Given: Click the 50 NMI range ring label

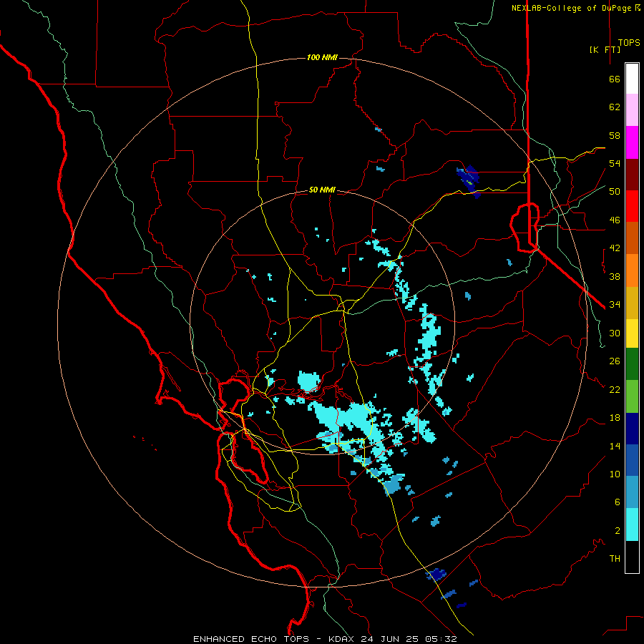Looking at the screenshot, I should pyautogui.click(x=322, y=190).
